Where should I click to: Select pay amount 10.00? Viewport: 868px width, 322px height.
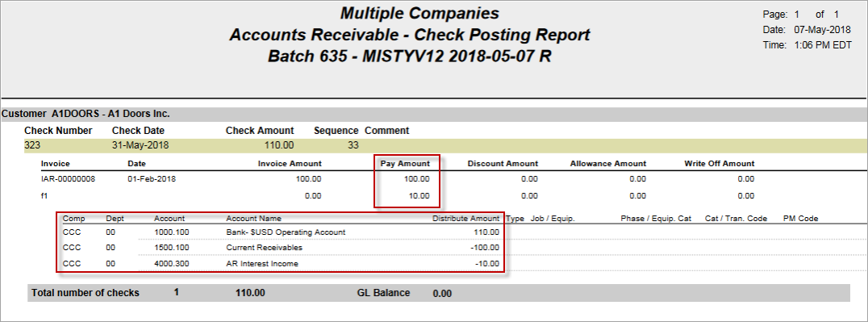[419, 195]
